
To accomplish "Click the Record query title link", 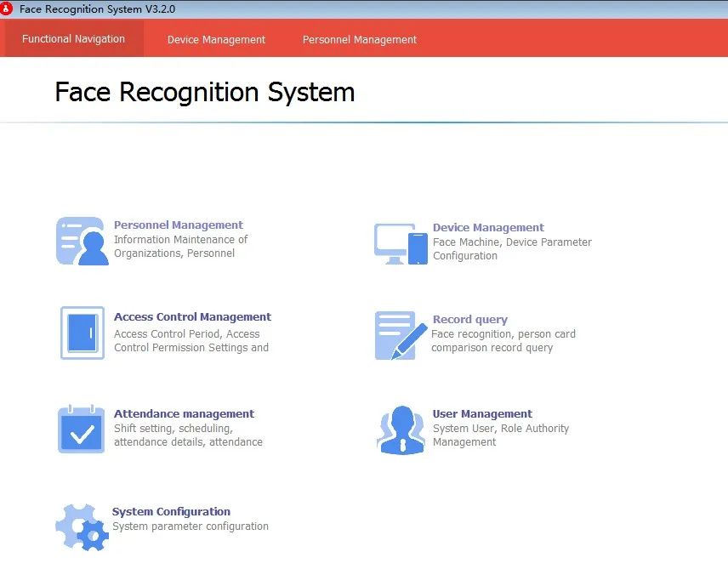I will coord(469,320).
